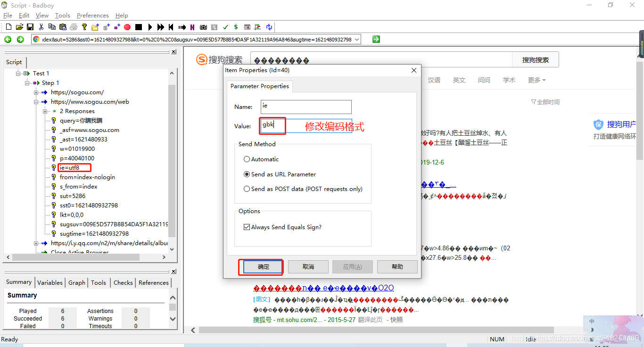This screenshot has width=644, height=347.
Task: Click the green browser Forward arrow
Action: (20, 40)
